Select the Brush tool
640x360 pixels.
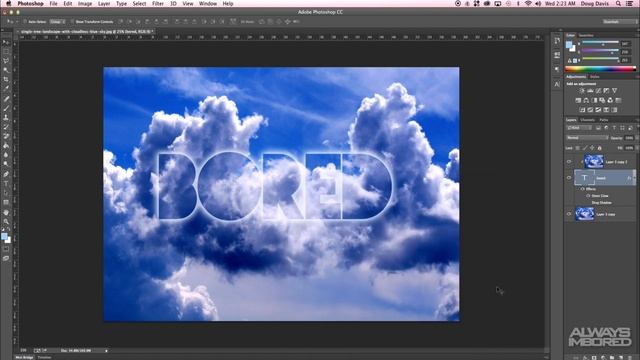(x=6, y=108)
